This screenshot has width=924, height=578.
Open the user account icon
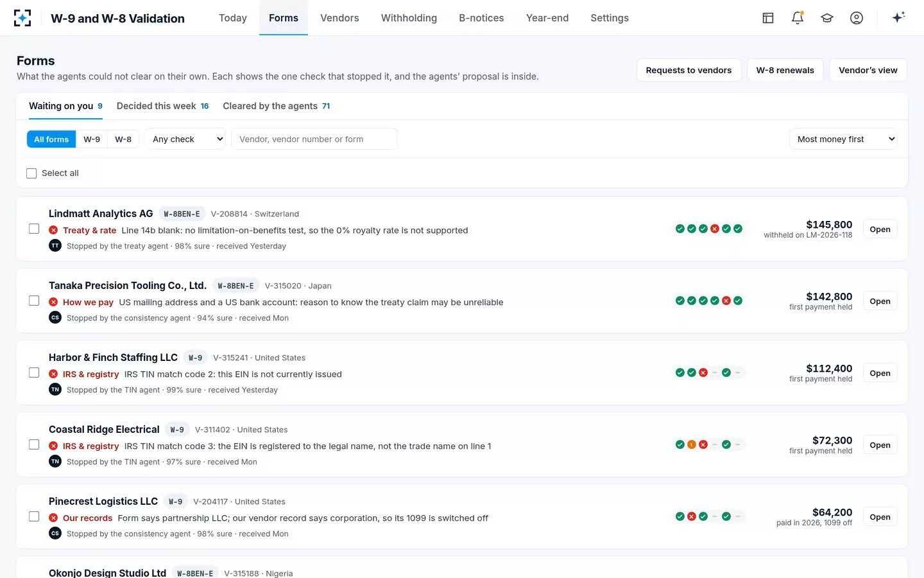(x=857, y=18)
